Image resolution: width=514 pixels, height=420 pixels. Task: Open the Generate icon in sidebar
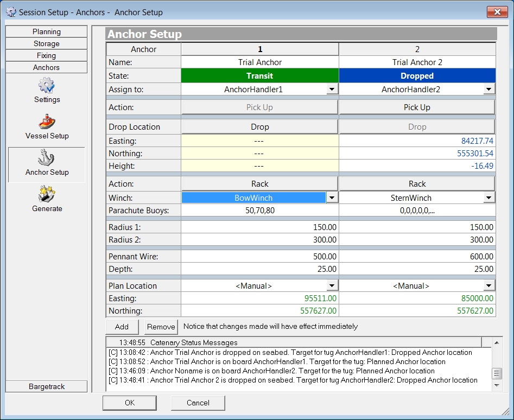coord(47,194)
